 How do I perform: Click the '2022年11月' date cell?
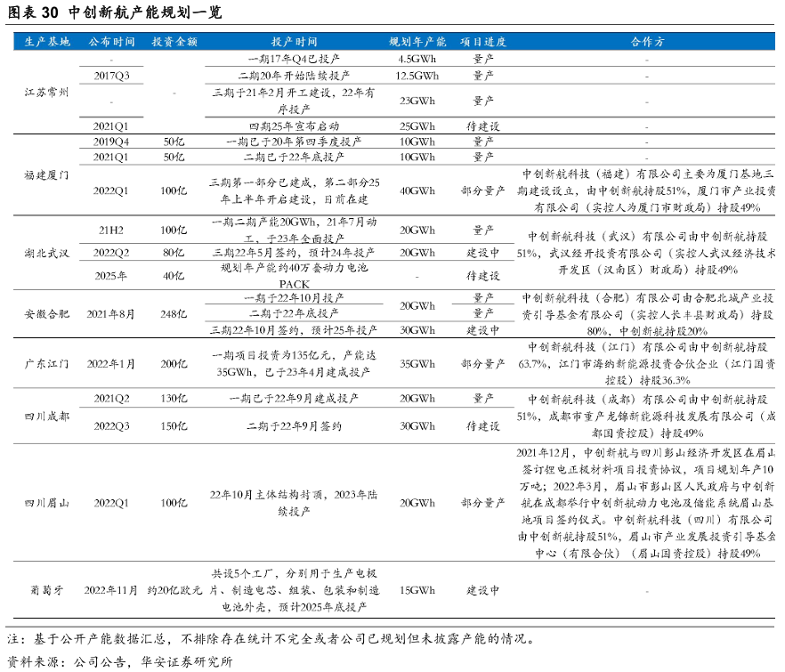tap(111, 590)
